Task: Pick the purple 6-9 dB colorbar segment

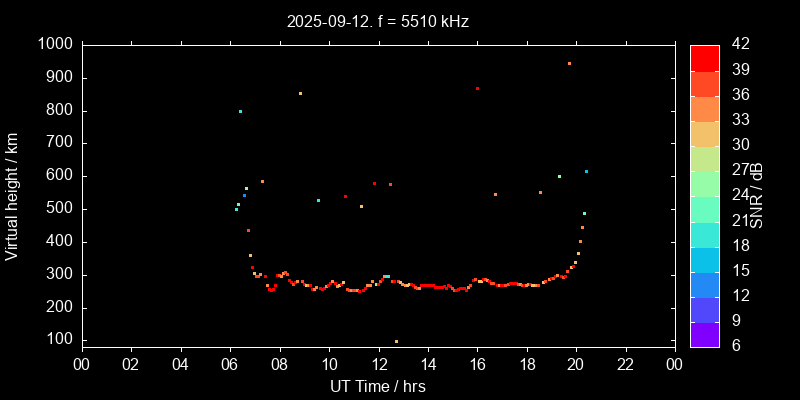Action: 704,334
